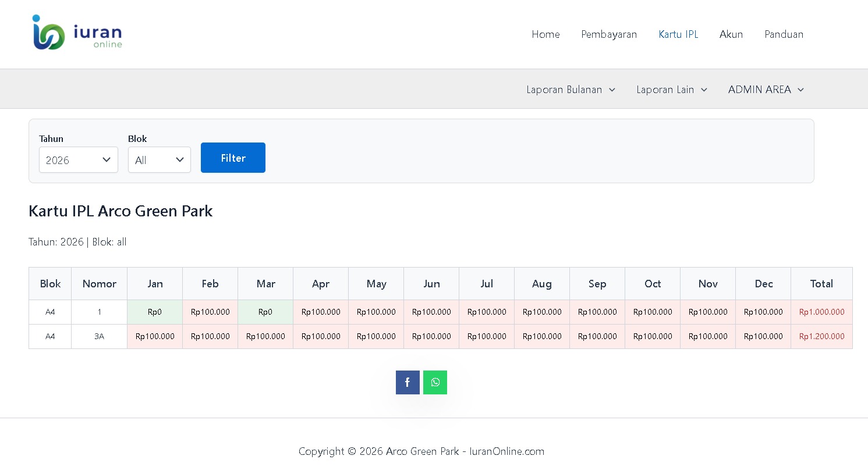Expand the Laporan Lain menu
Screen dimensions: 868x470
click(671, 90)
